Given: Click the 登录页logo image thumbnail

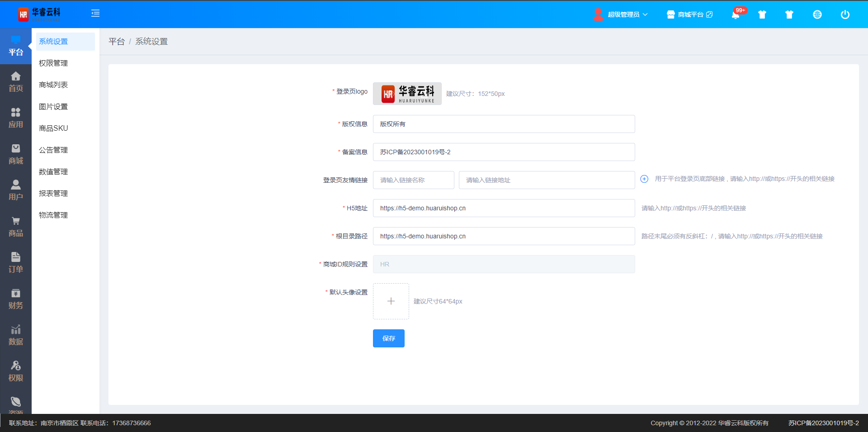Looking at the screenshot, I should (407, 94).
